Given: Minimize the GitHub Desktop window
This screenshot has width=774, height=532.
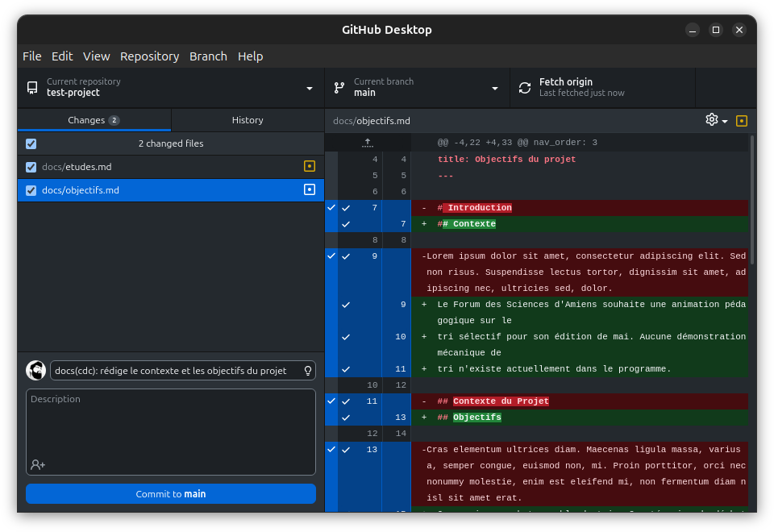Looking at the screenshot, I should click(693, 30).
